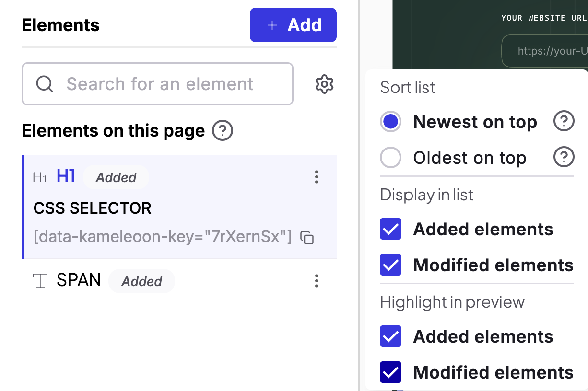Click the Add element button
Viewport: 588px width, 391px height.
click(x=293, y=25)
